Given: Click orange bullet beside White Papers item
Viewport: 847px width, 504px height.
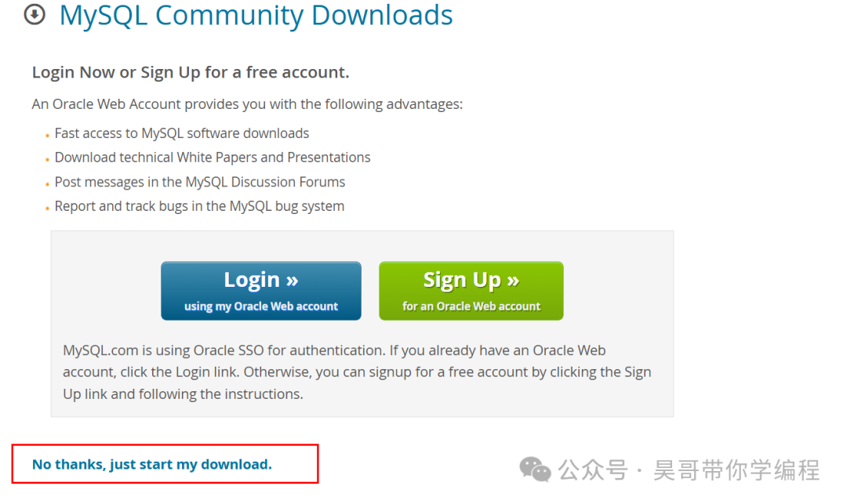Looking at the screenshot, I should [48, 160].
